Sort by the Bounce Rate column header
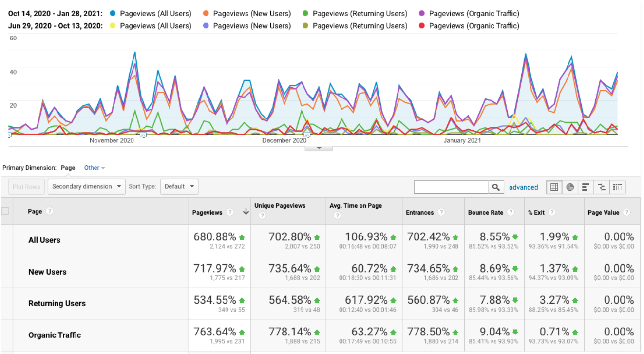 click(486, 213)
